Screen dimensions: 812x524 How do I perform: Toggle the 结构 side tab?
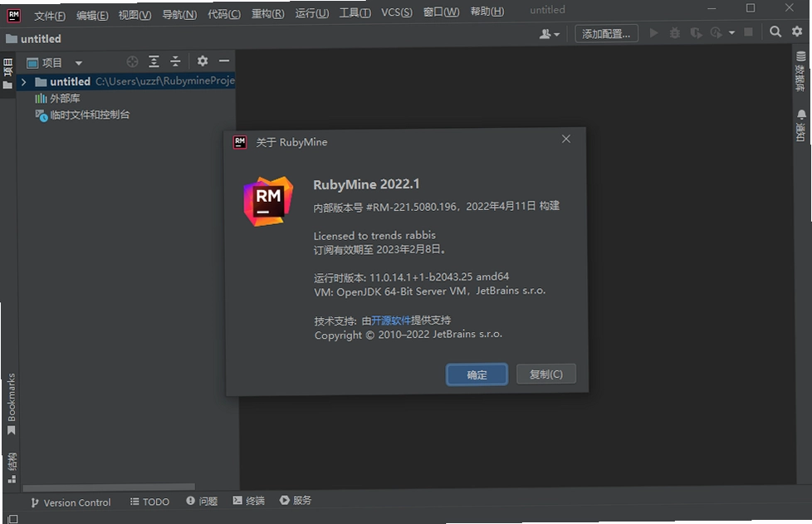coord(12,468)
